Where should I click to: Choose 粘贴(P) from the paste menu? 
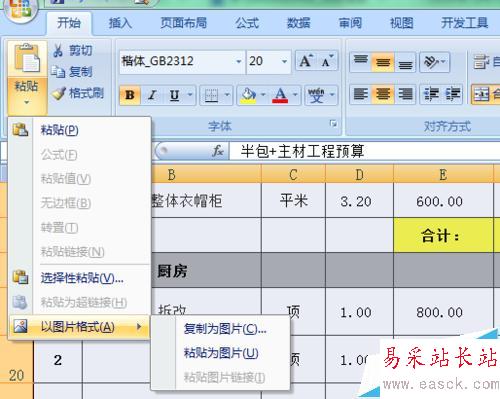click(79, 130)
